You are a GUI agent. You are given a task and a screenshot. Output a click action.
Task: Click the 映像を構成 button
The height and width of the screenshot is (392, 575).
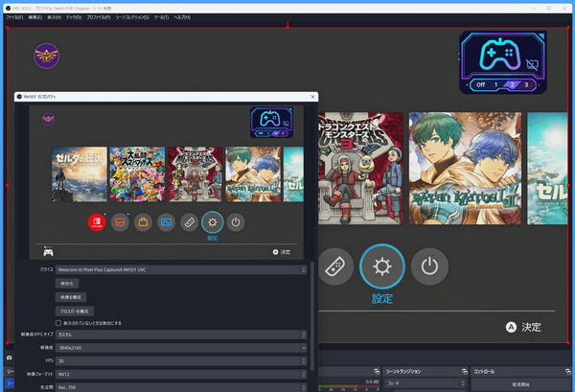(x=71, y=297)
